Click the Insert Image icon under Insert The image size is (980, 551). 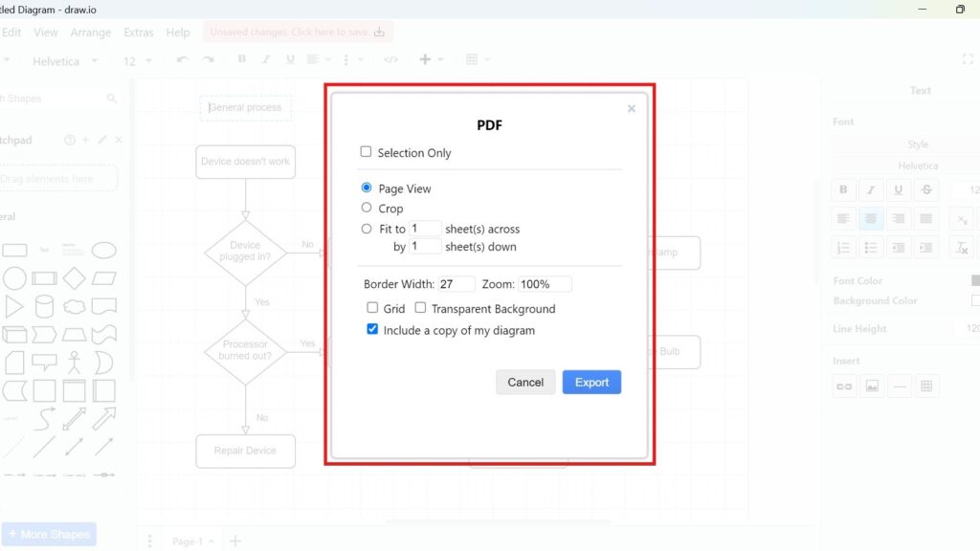click(x=872, y=386)
